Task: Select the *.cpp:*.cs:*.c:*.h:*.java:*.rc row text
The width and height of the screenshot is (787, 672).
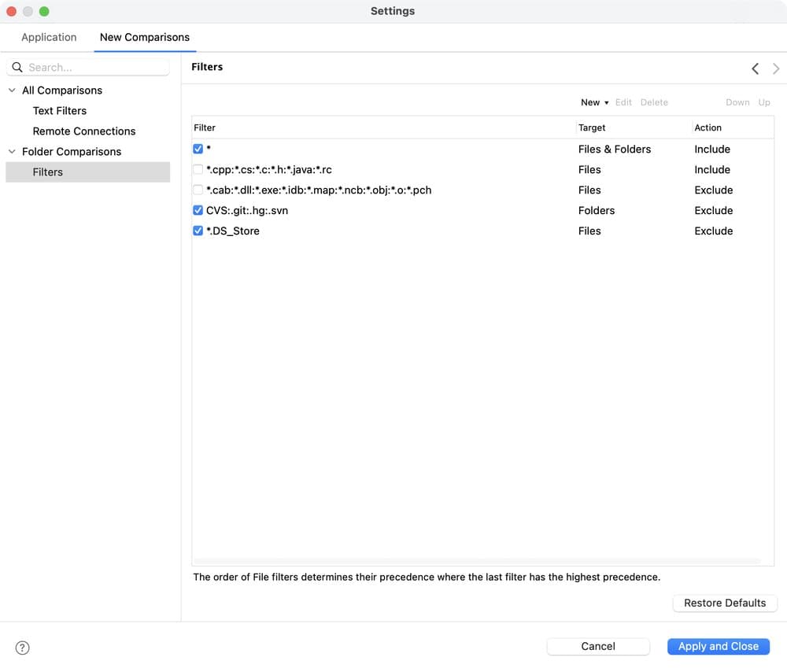Action: [269, 170]
